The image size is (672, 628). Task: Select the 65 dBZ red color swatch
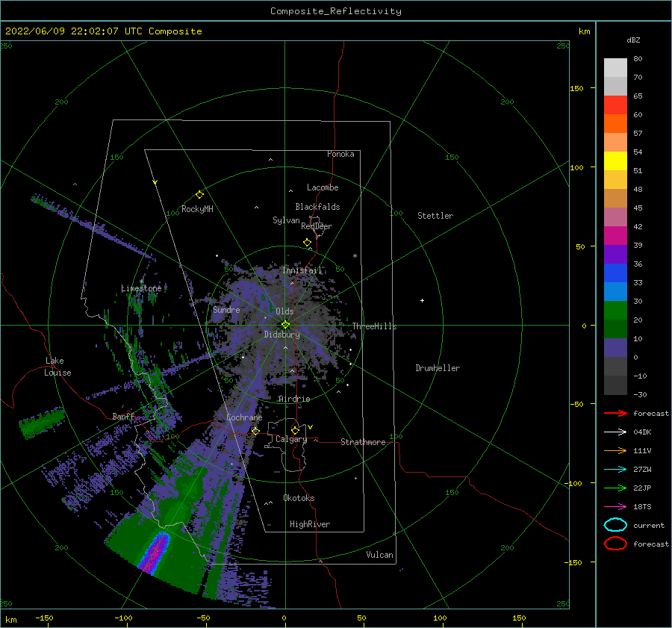click(615, 105)
